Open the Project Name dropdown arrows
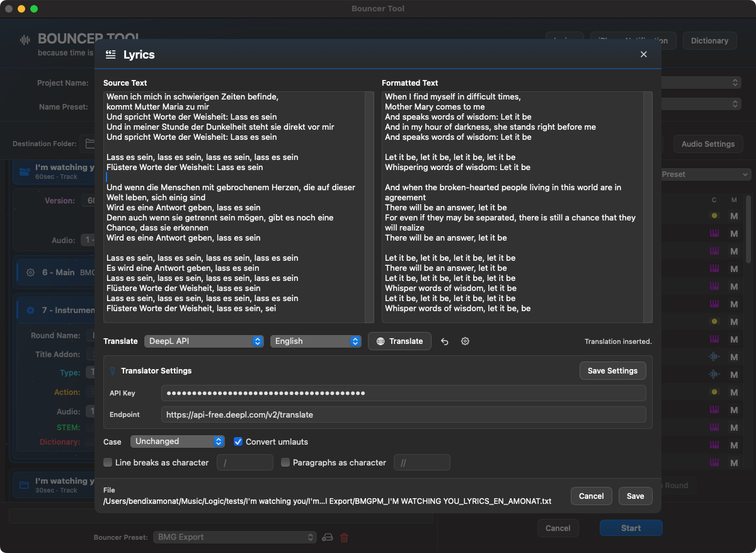756x553 pixels. 736,83
